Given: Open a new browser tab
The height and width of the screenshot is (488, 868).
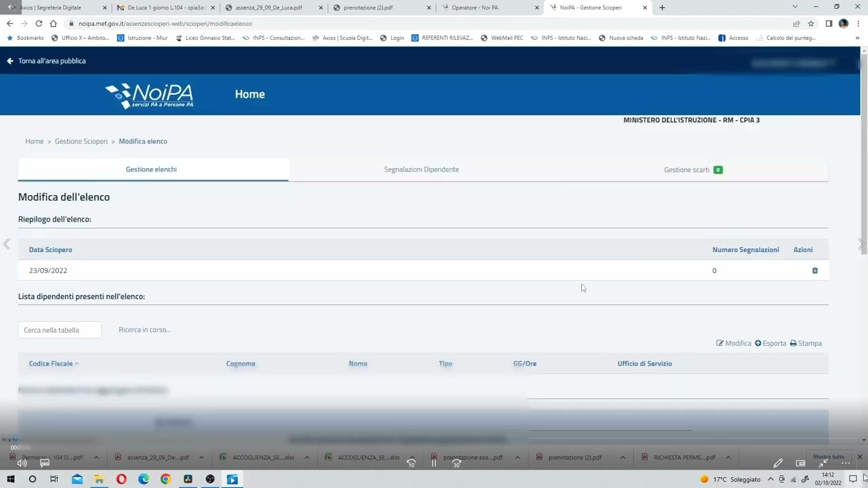Looking at the screenshot, I should coord(662,7).
